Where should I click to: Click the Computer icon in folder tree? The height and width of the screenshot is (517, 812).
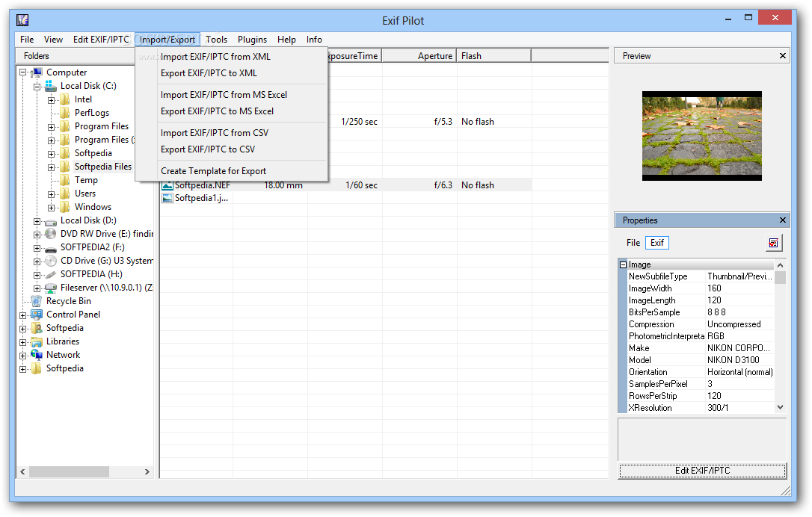(37, 72)
